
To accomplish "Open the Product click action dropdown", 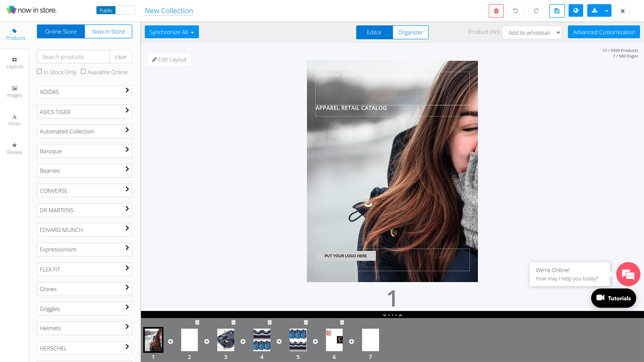I will (532, 33).
